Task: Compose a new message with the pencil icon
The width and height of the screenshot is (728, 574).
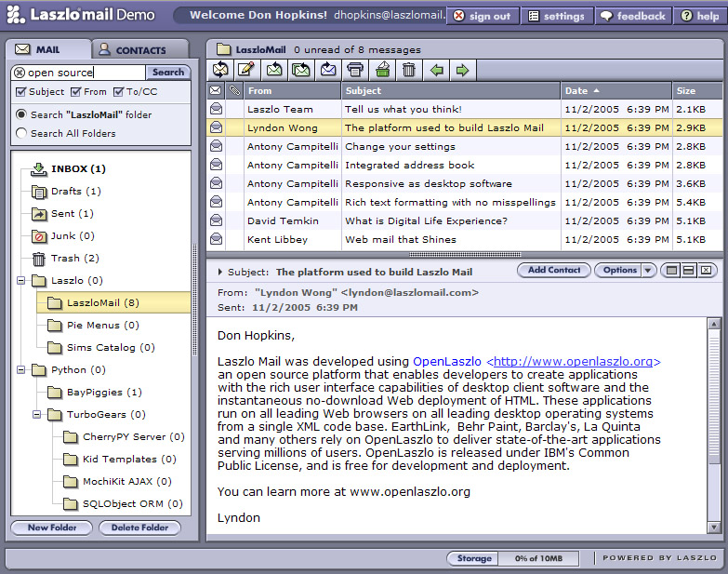Action: pos(246,70)
